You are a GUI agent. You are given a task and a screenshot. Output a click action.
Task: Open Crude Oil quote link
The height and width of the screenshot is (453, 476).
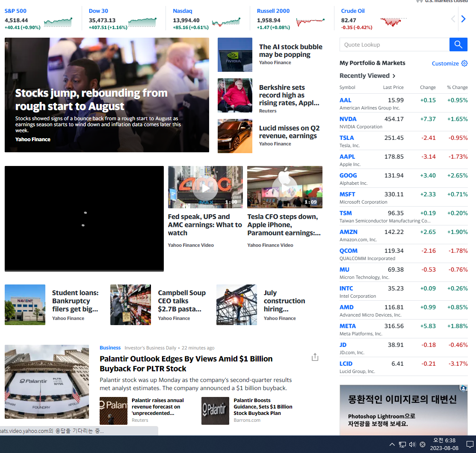[353, 11]
